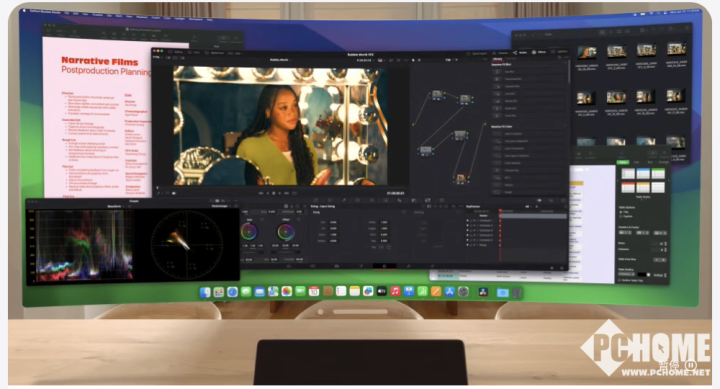Toggle the Sizing row keyframe dot

(x=467, y=245)
